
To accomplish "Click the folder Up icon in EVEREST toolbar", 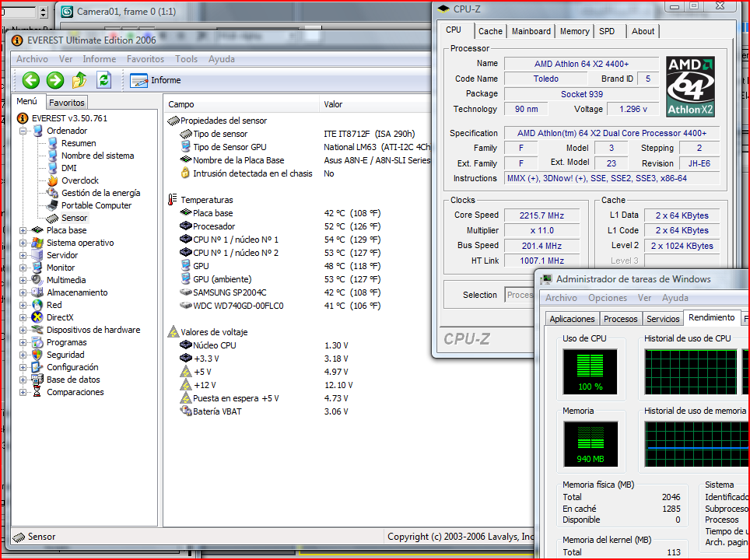I will [x=79, y=80].
